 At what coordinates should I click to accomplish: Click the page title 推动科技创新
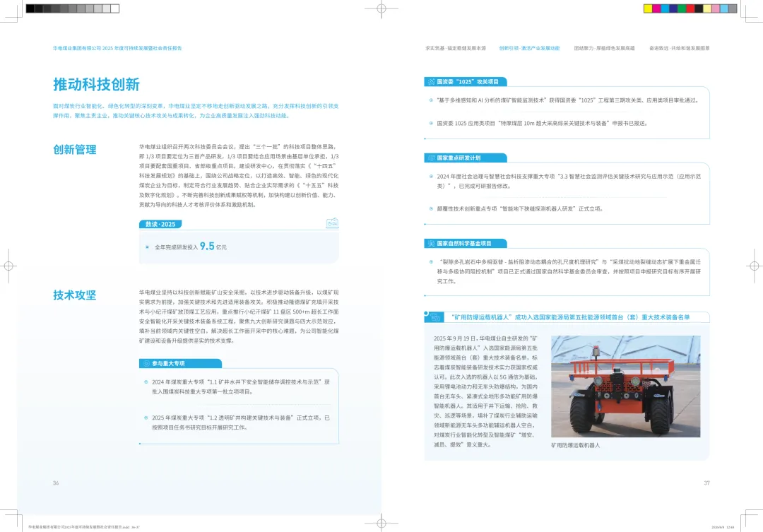96,84
